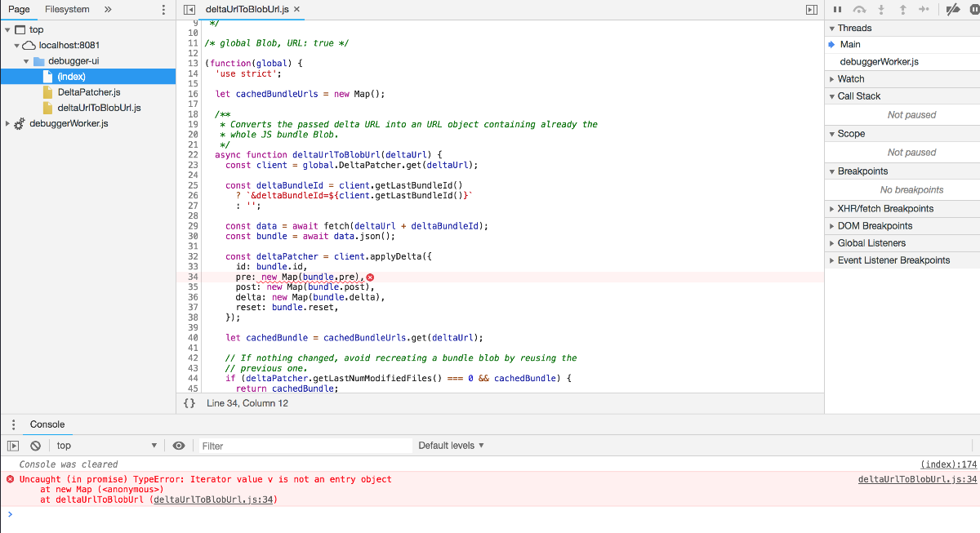Hide the debugger sidebar pane
Image resolution: width=980 pixels, height=533 pixels.
click(x=811, y=10)
